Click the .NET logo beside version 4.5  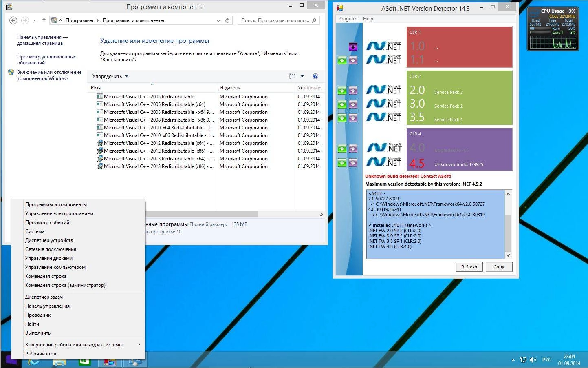point(383,162)
